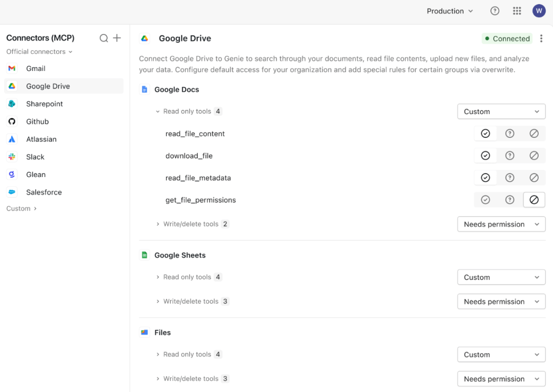Collapse Google Docs Read only tools
Viewport: 553px width, 392px height.
point(189,111)
